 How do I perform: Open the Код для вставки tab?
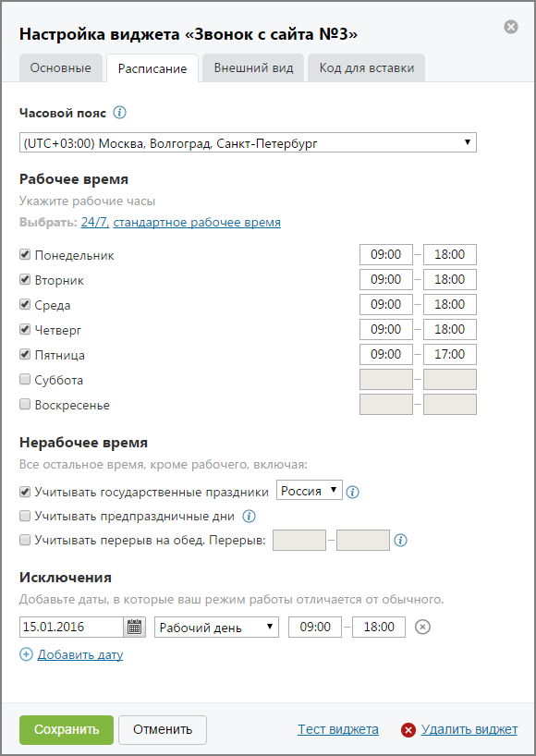pos(367,67)
